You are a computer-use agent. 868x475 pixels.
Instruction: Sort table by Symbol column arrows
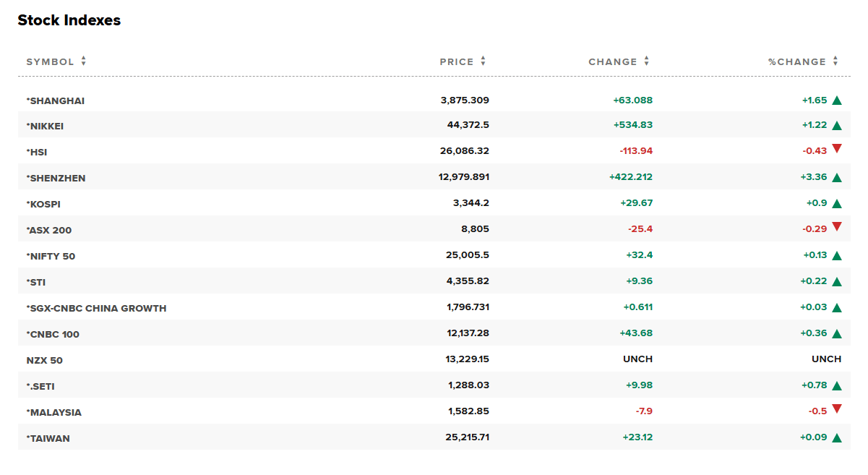(84, 61)
